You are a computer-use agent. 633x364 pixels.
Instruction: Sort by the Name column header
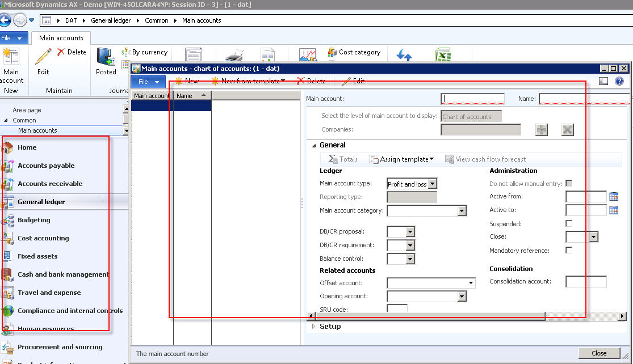click(192, 95)
